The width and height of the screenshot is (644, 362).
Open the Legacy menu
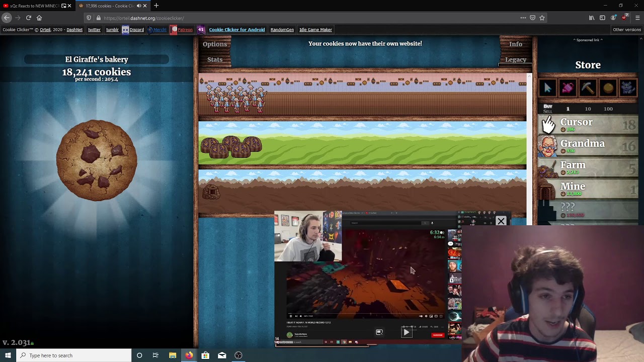click(516, 60)
